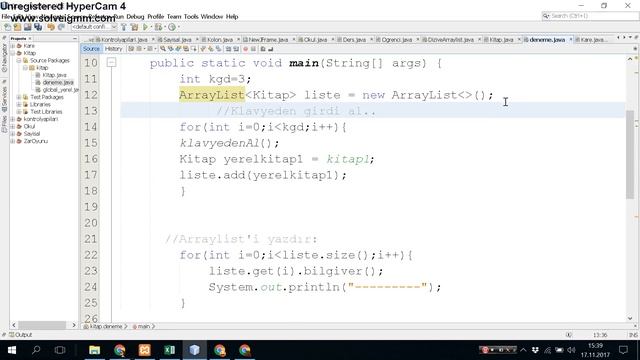
Task: Switch to the Source view
Action: [x=91, y=49]
